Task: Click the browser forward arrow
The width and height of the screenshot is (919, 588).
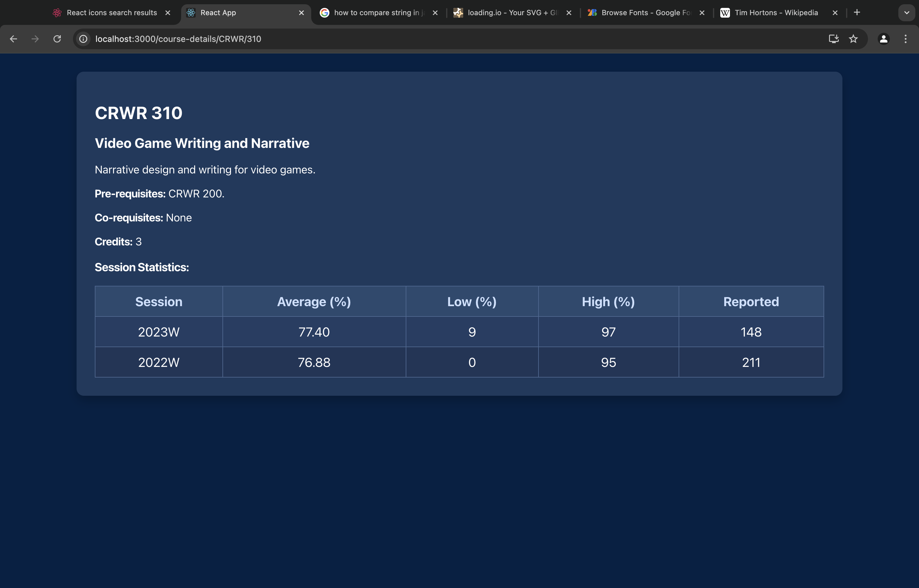Action: click(35, 39)
